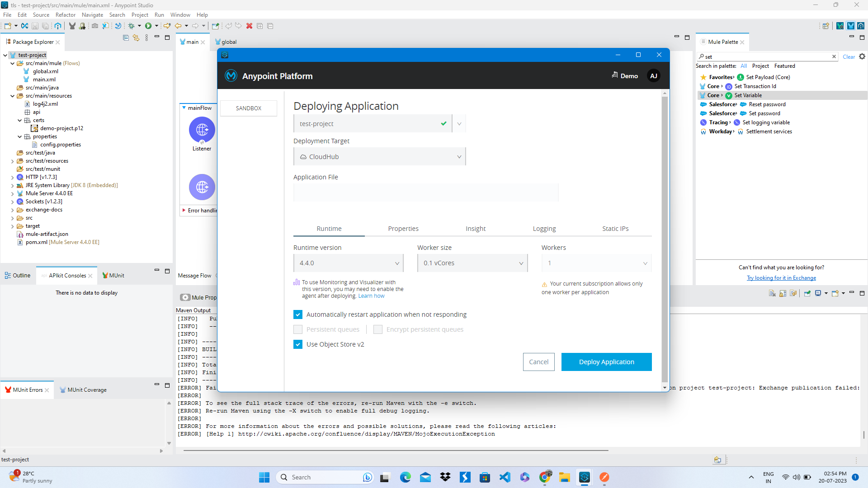Image resolution: width=868 pixels, height=488 pixels.
Task: Open the Runtime version 4.4.0 dropdown
Action: click(x=348, y=263)
